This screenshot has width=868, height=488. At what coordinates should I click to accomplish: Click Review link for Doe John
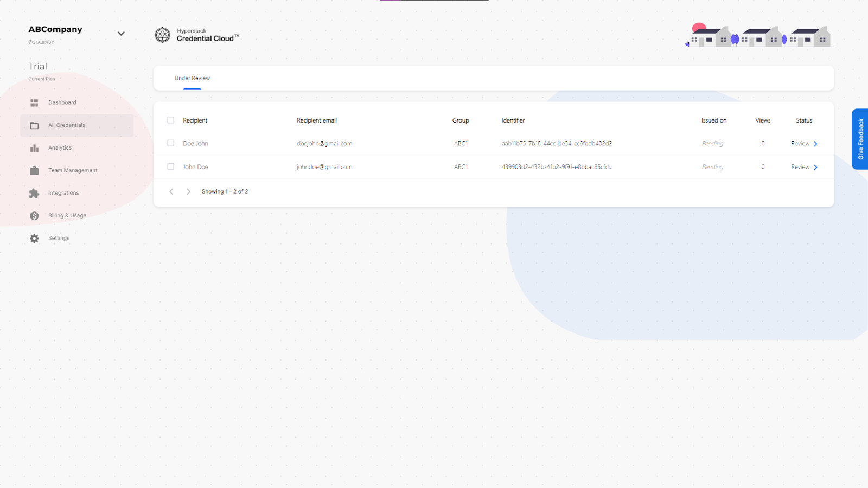click(800, 144)
